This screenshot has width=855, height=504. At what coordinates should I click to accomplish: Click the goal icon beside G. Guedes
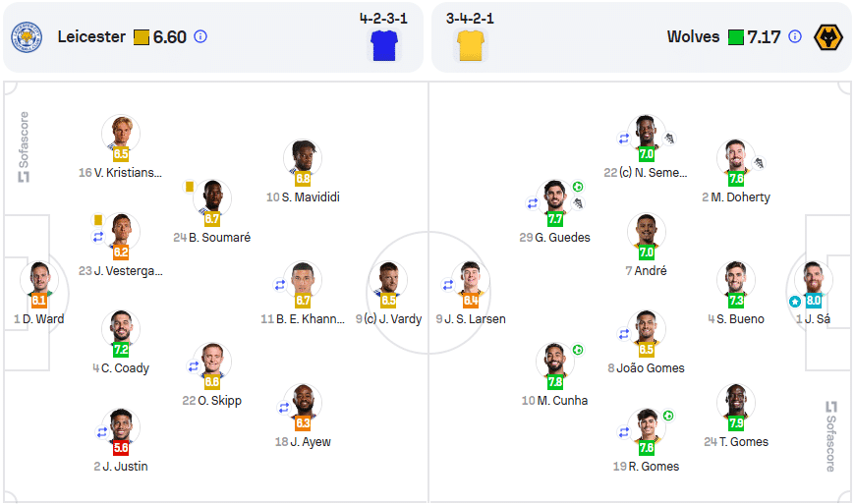pyautogui.click(x=578, y=187)
